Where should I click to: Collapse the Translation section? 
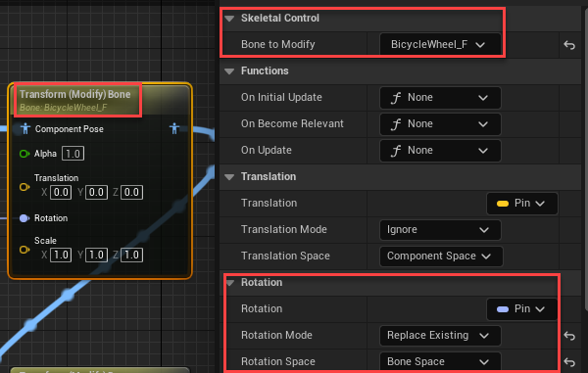tap(229, 177)
